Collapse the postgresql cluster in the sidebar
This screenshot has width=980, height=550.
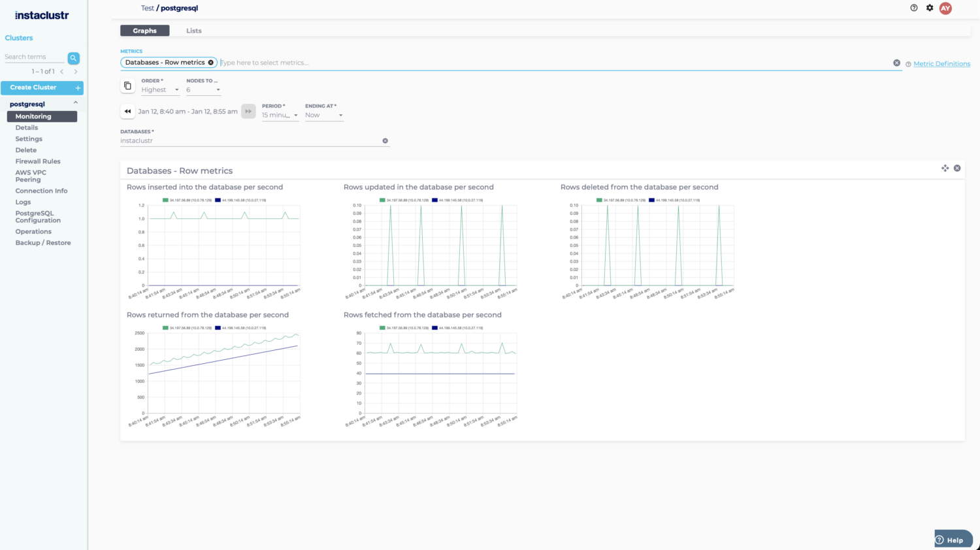click(x=76, y=103)
